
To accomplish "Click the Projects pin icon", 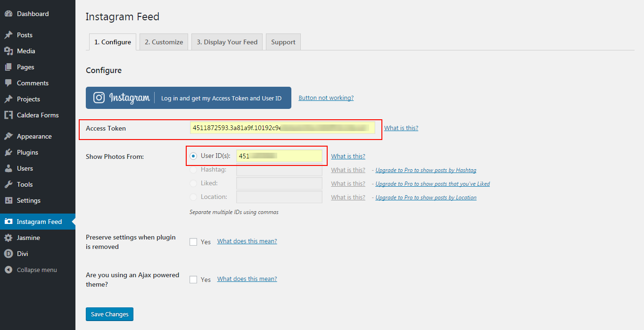I will click(x=8, y=99).
